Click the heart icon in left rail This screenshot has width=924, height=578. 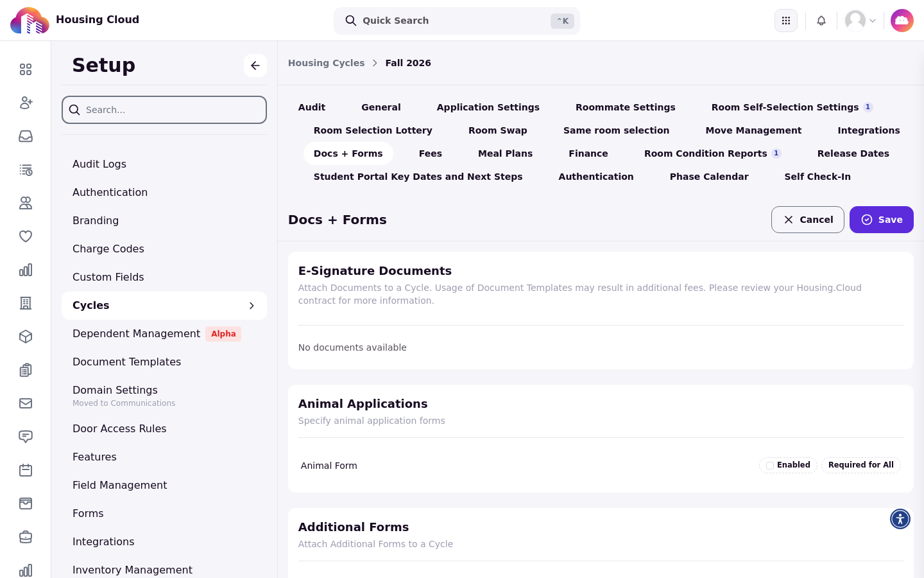(x=26, y=236)
